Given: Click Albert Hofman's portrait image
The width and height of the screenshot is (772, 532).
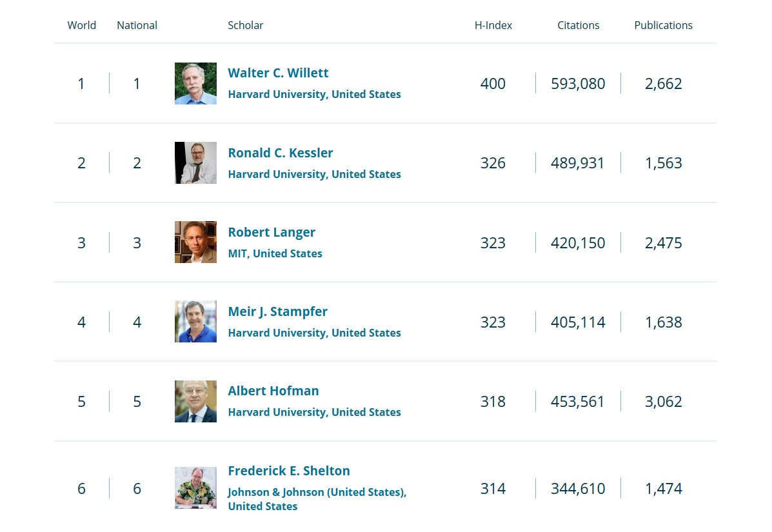Looking at the screenshot, I should (x=195, y=401).
